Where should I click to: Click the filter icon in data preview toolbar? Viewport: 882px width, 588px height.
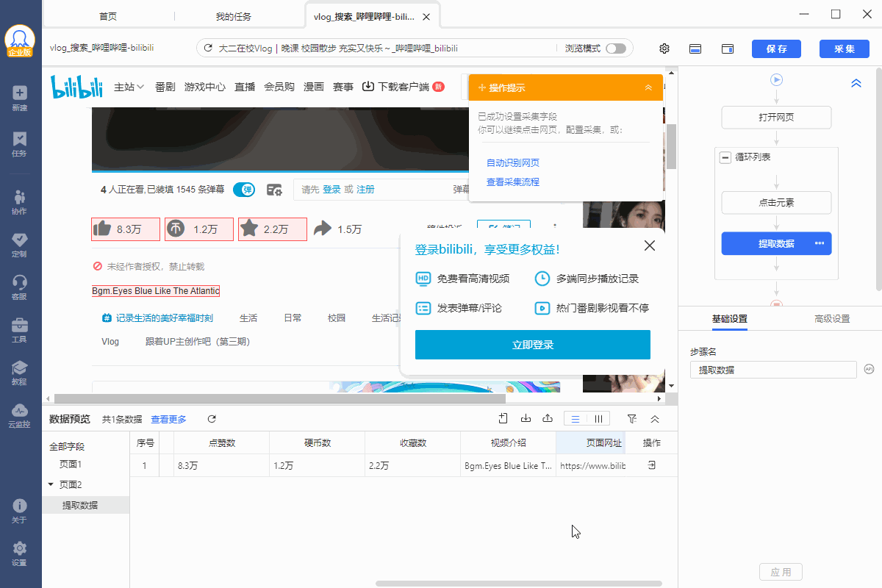(632, 418)
